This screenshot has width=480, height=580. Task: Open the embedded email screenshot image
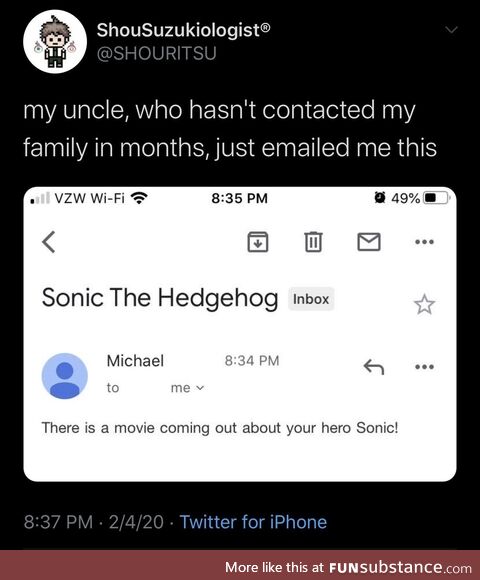[240, 334]
